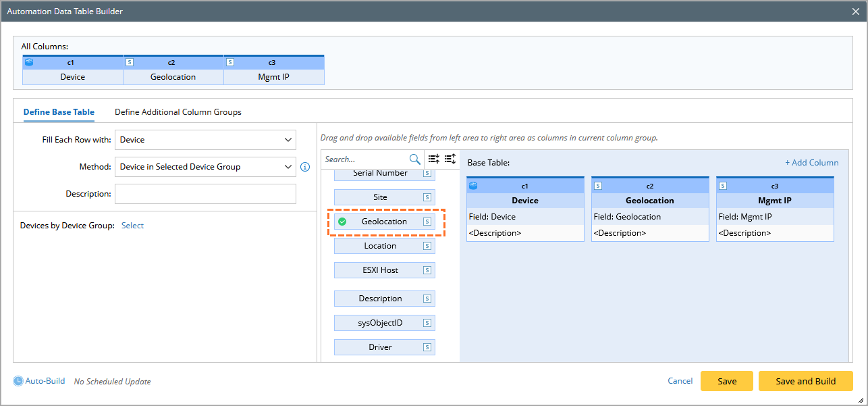
Task: Click the Cancel link
Action: (680, 381)
